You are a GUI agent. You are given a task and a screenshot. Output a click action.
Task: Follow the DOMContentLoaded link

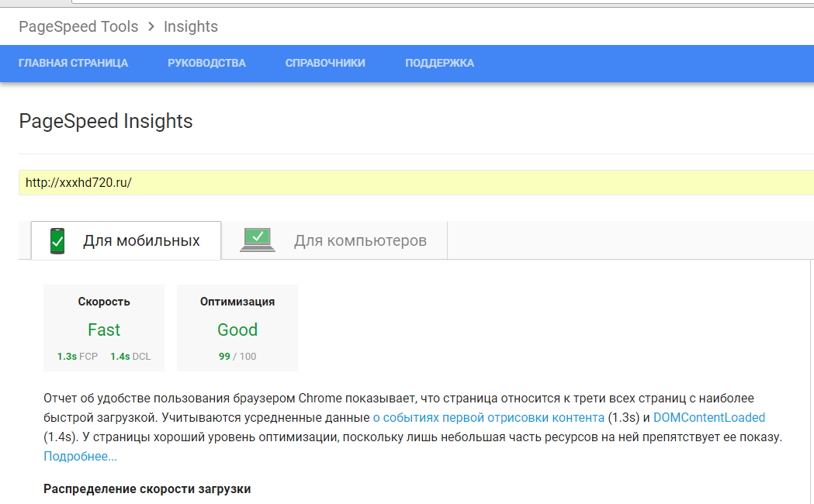click(x=709, y=417)
